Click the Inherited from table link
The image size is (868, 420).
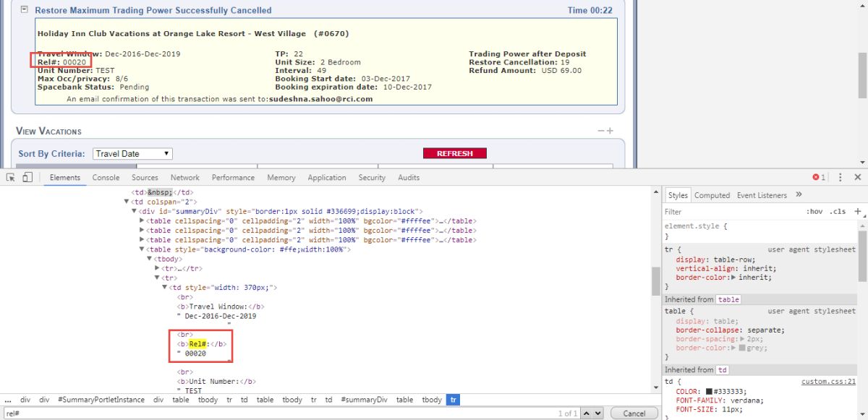click(728, 299)
